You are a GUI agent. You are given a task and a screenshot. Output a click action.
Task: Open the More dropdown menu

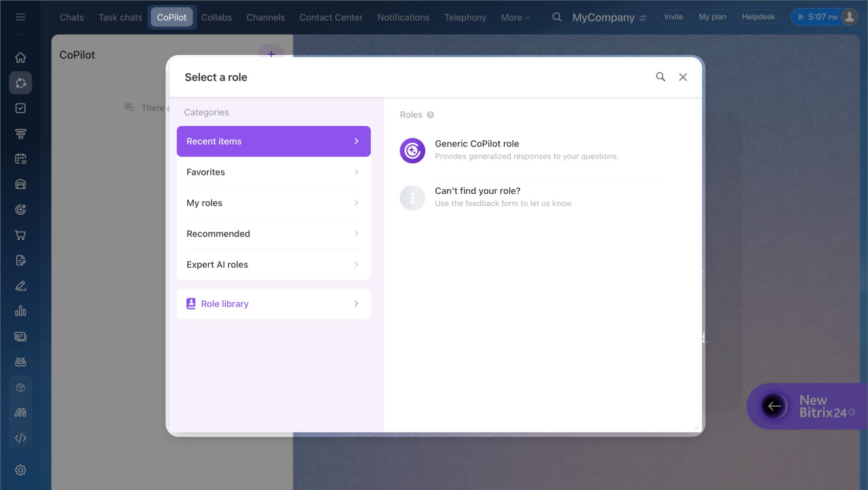tap(515, 18)
